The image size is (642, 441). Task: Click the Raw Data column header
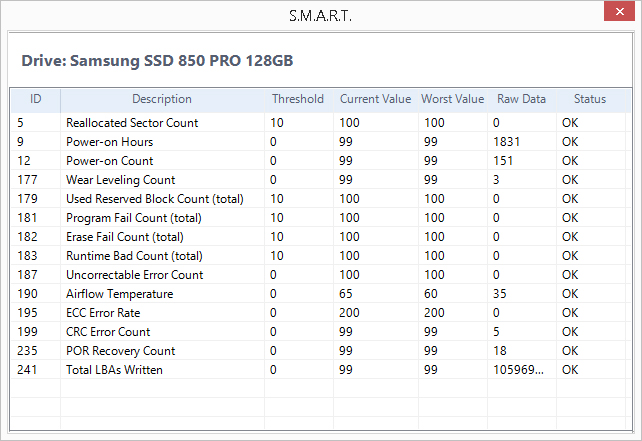tap(522, 99)
